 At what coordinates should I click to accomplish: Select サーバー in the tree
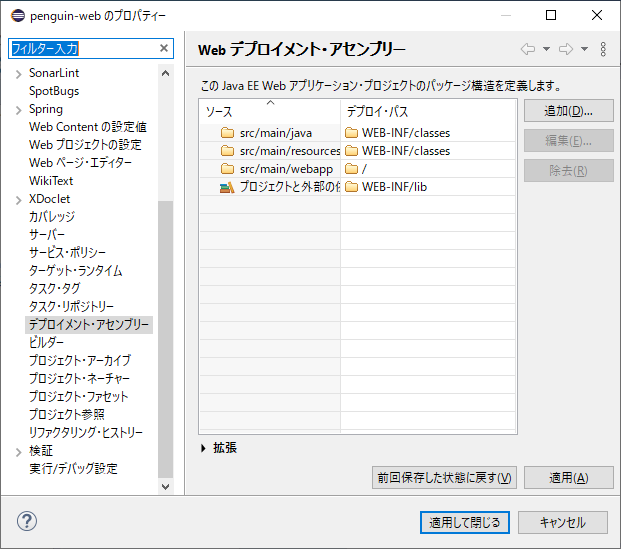(47, 235)
